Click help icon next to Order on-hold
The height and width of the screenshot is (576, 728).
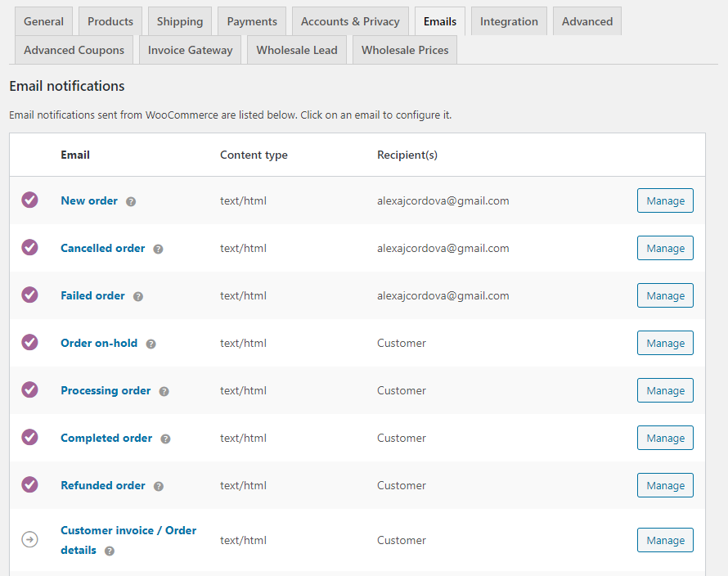click(151, 344)
